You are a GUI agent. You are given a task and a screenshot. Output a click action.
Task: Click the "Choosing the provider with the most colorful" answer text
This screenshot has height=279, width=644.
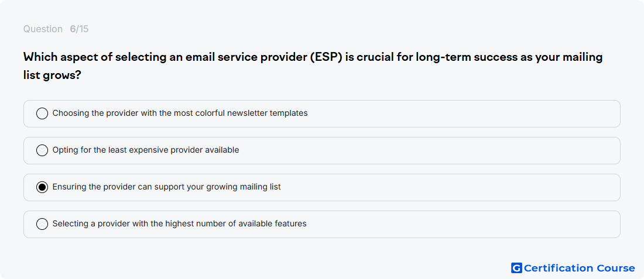pyautogui.click(x=180, y=113)
